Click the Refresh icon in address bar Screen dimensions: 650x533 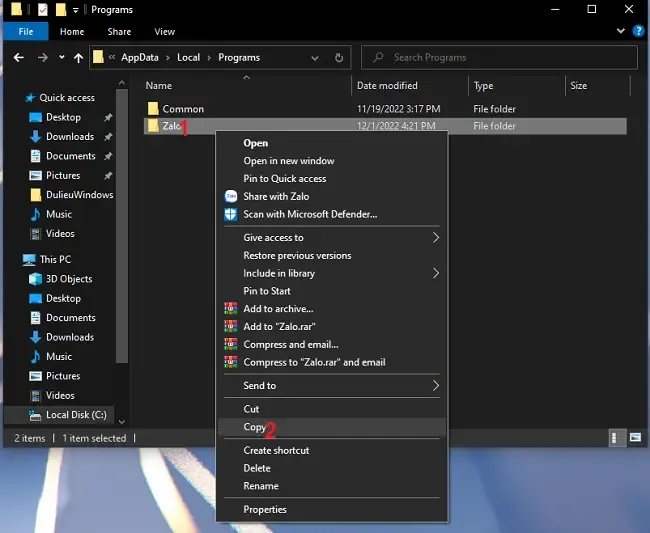pyautogui.click(x=340, y=58)
